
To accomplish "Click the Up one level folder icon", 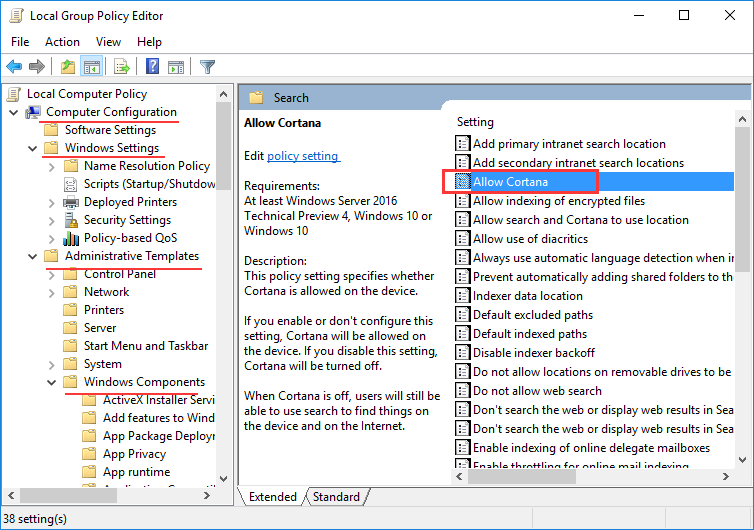I will point(68,66).
